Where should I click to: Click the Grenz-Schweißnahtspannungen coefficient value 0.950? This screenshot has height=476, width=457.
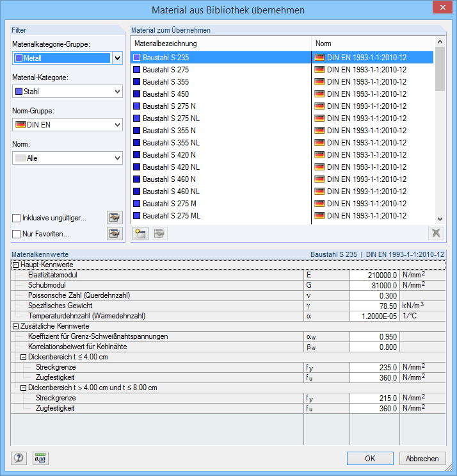(x=374, y=337)
